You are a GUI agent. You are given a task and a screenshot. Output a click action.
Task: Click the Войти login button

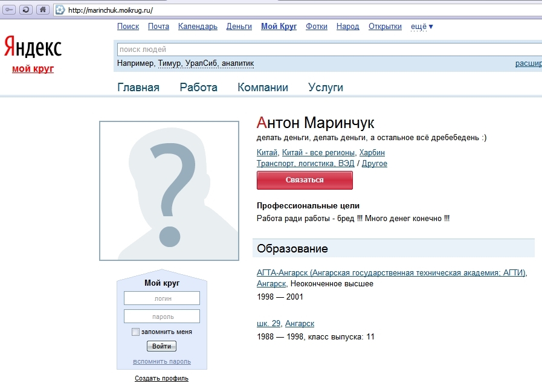click(x=161, y=346)
